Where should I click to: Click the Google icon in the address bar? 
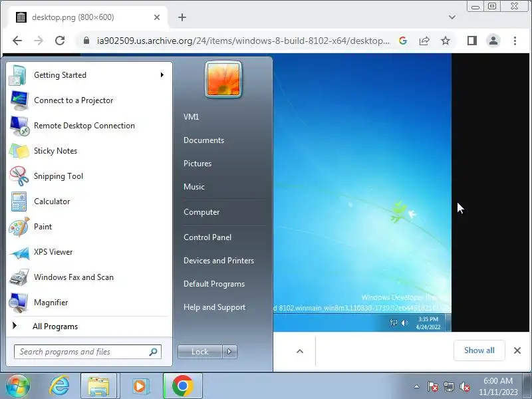pos(403,41)
